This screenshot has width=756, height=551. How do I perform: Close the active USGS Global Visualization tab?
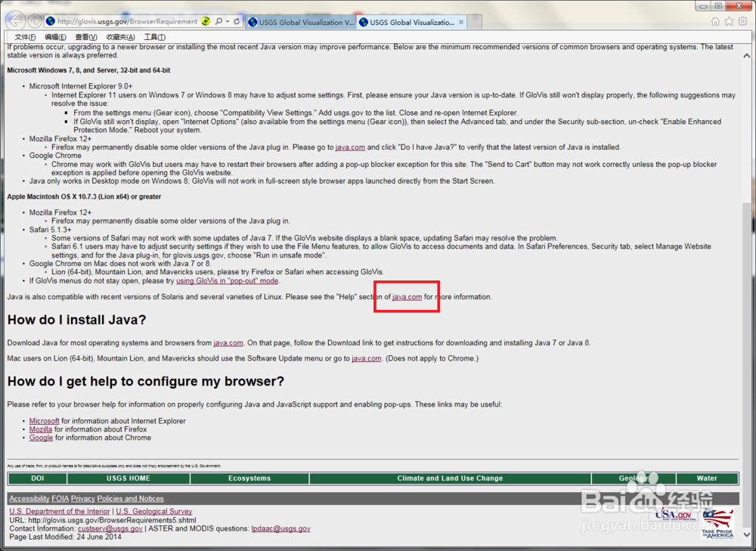coord(461,22)
